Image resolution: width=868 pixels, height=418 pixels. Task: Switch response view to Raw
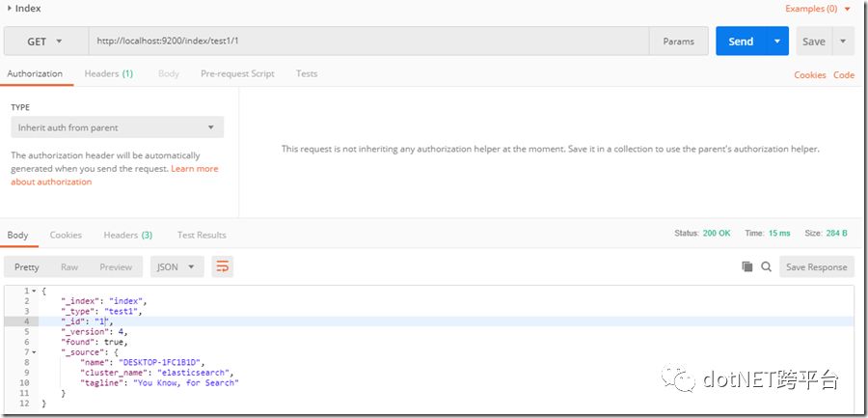[x=69, y=267]
